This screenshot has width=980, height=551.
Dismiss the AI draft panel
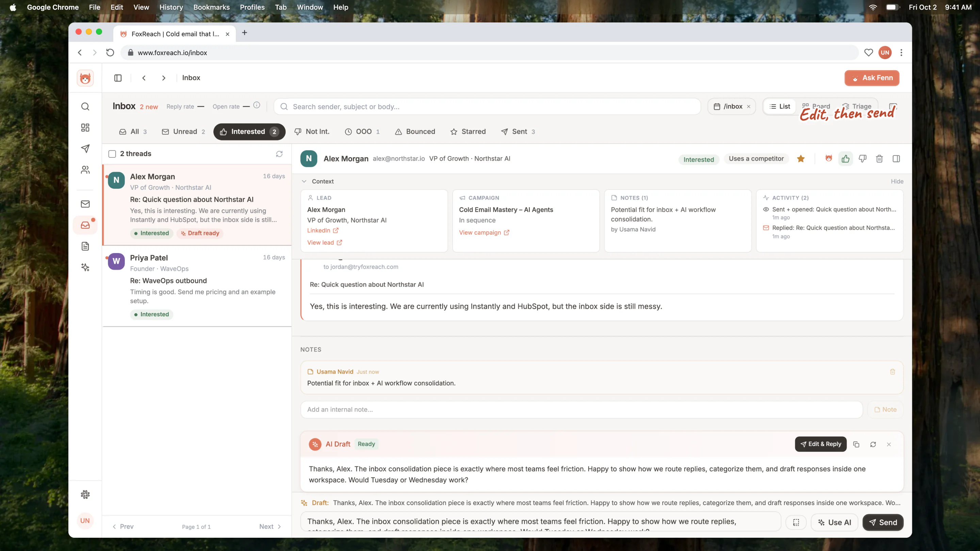[889, 444]
